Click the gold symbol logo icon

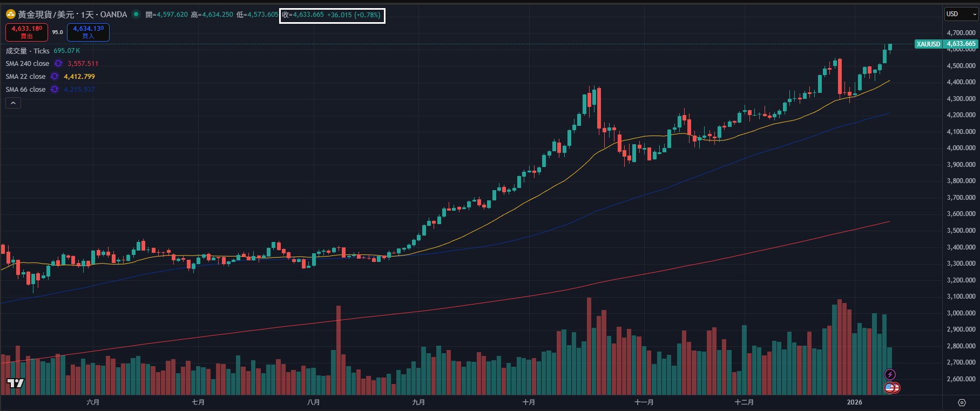click(10, 15)
